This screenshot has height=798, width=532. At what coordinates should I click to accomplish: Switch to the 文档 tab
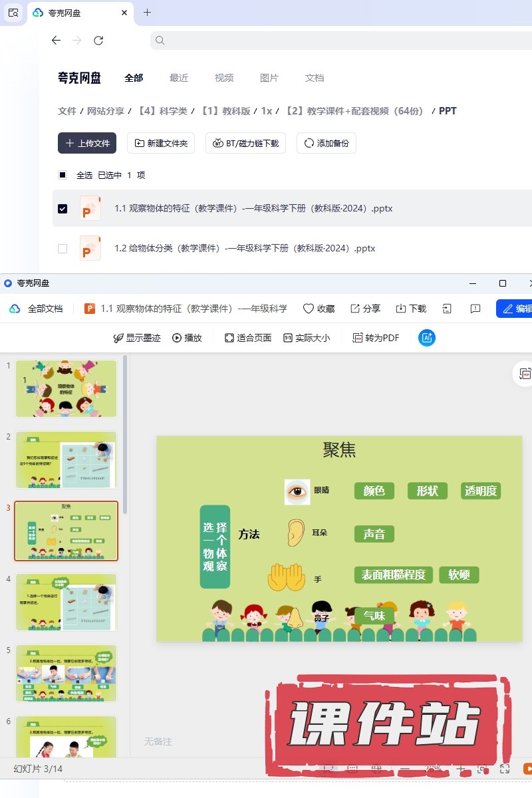coord(315,78)
